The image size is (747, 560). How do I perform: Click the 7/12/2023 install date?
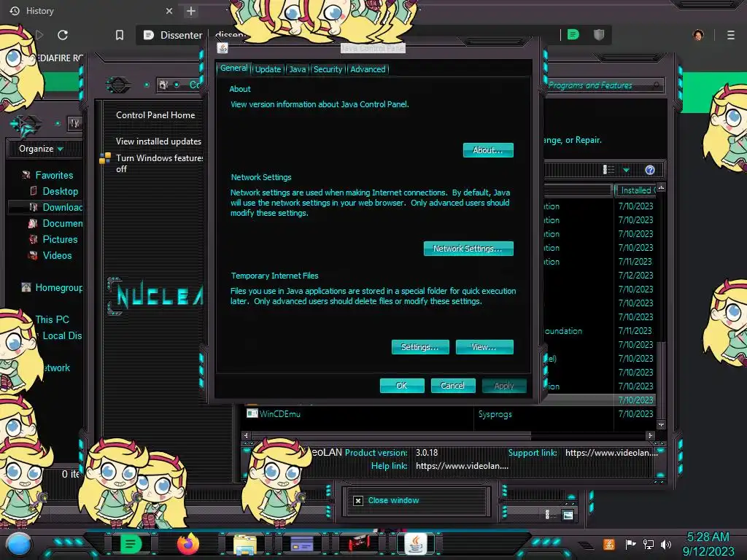tap(635, 276)
